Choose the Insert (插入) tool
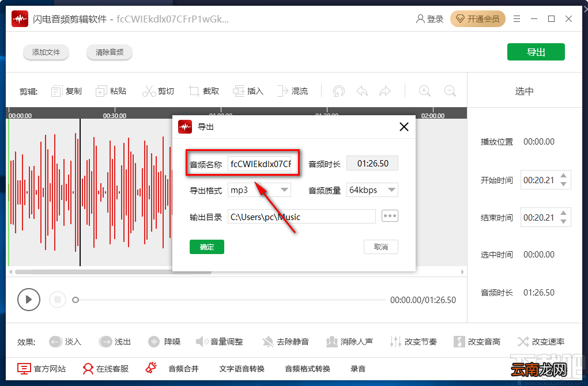The height and width of the screenshot is (386, 588). (x=248, y=91)
